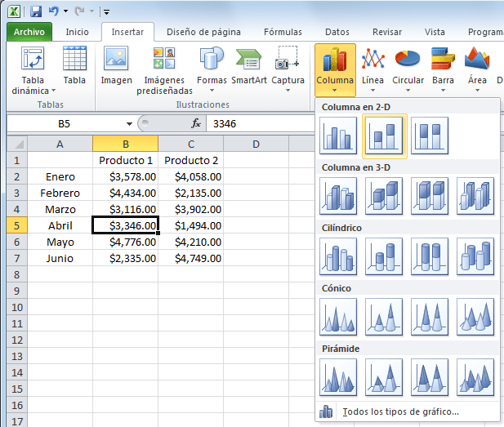Switch to the Fórmulas tab
Viewport: 504px width, 427px height.
tap(283, 32)
